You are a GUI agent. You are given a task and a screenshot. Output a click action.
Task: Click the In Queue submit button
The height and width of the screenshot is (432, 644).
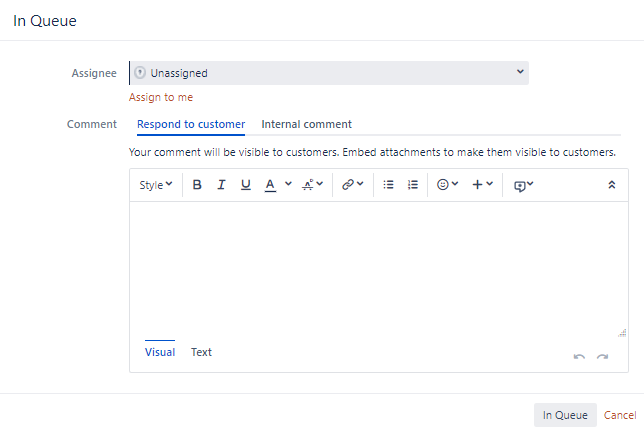tap(565, 415)
